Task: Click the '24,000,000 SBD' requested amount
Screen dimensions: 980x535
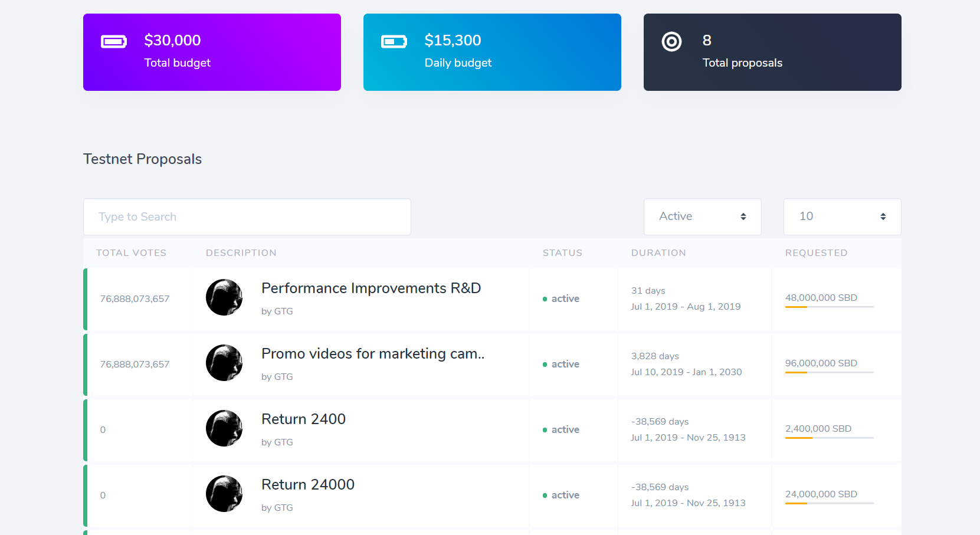Action: tap(821, 494)
